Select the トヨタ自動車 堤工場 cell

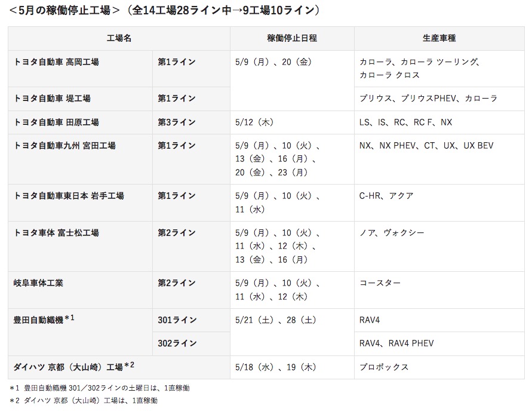[81, 99]
